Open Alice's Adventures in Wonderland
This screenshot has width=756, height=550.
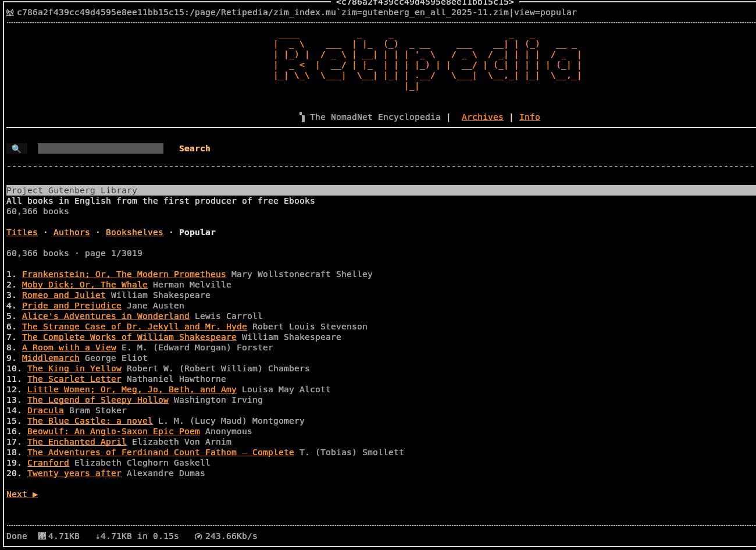tap(106, 316)
